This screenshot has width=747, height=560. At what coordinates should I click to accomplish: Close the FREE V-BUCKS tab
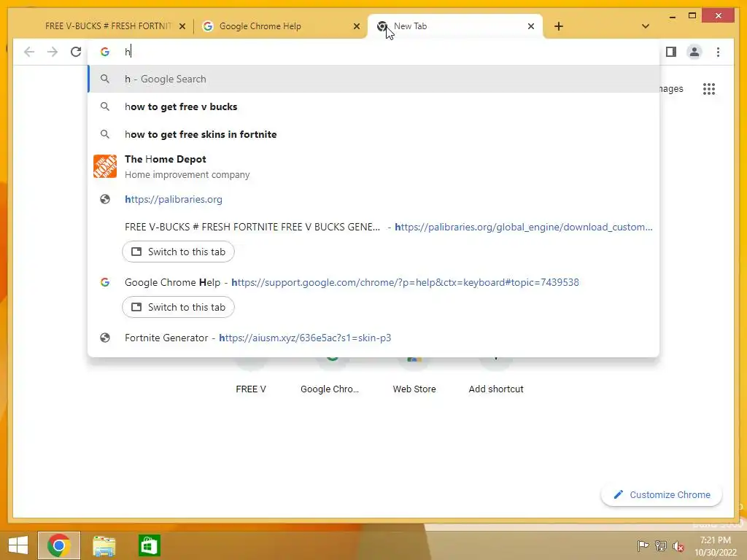pyautogui.click(x=182, y=27)
